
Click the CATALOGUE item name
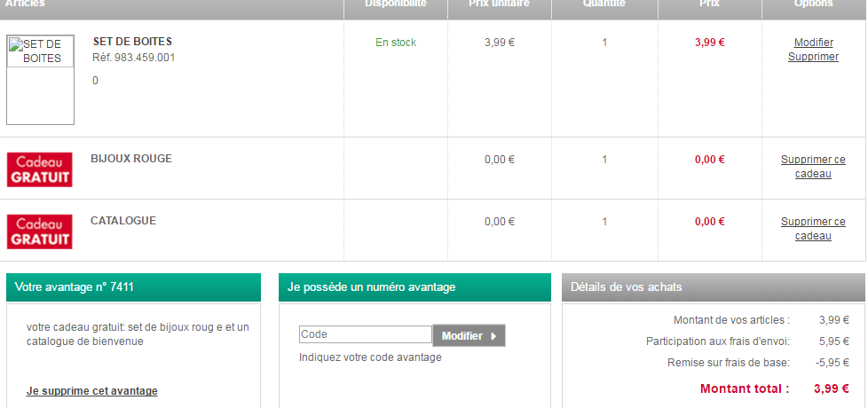coord(123,221)
